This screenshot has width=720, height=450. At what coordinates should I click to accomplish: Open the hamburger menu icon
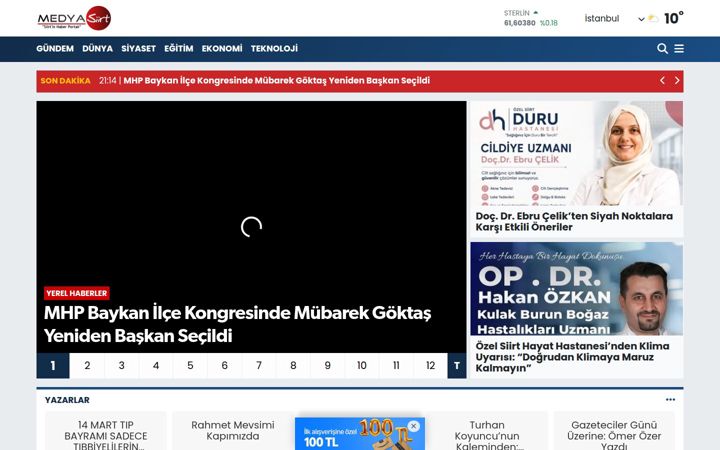coord(679,49)
